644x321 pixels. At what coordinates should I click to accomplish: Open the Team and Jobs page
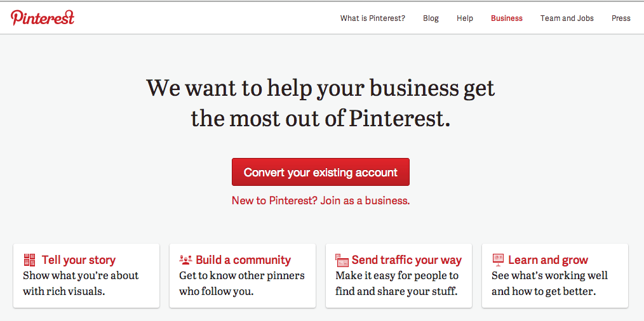click(x=567, y=18)
